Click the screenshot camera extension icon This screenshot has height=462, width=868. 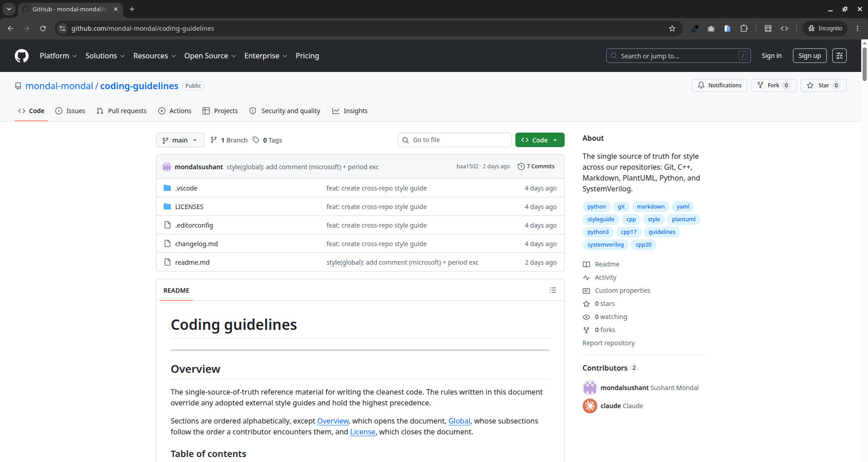(711, 29)
